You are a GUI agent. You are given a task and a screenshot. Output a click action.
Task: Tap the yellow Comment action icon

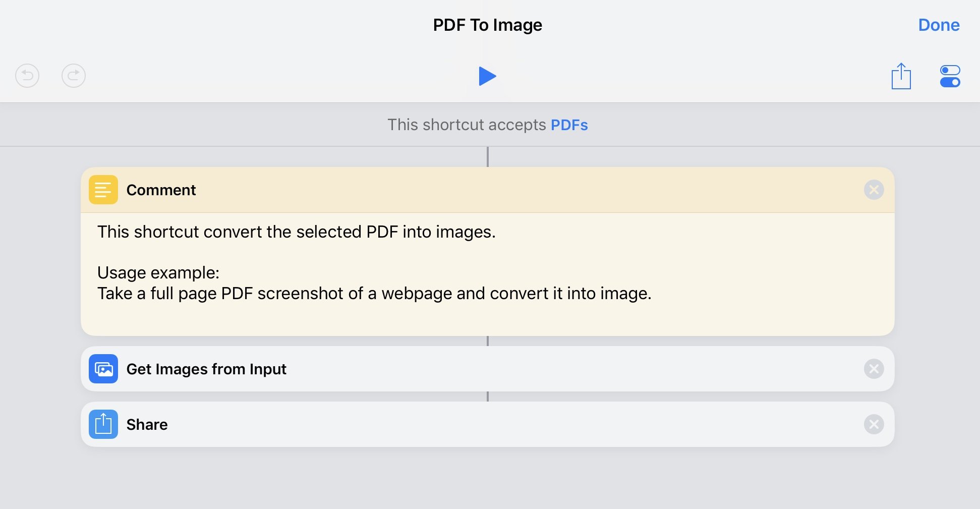coord(103,190)
